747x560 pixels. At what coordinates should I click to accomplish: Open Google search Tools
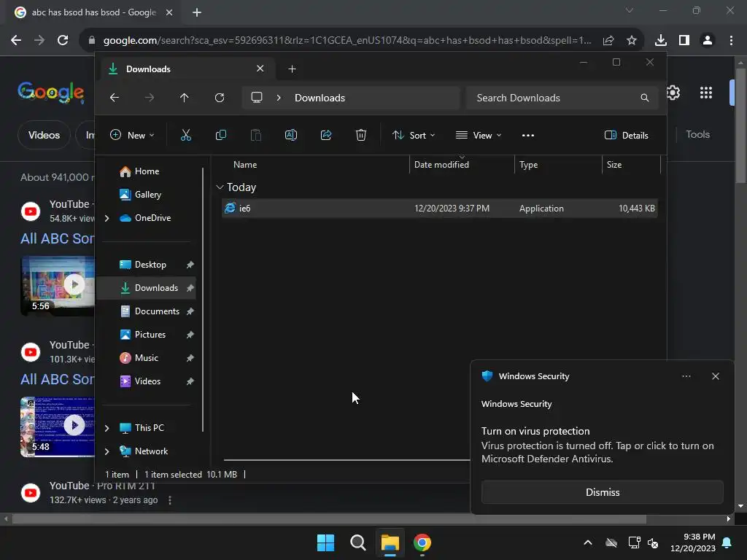[697, 135]
